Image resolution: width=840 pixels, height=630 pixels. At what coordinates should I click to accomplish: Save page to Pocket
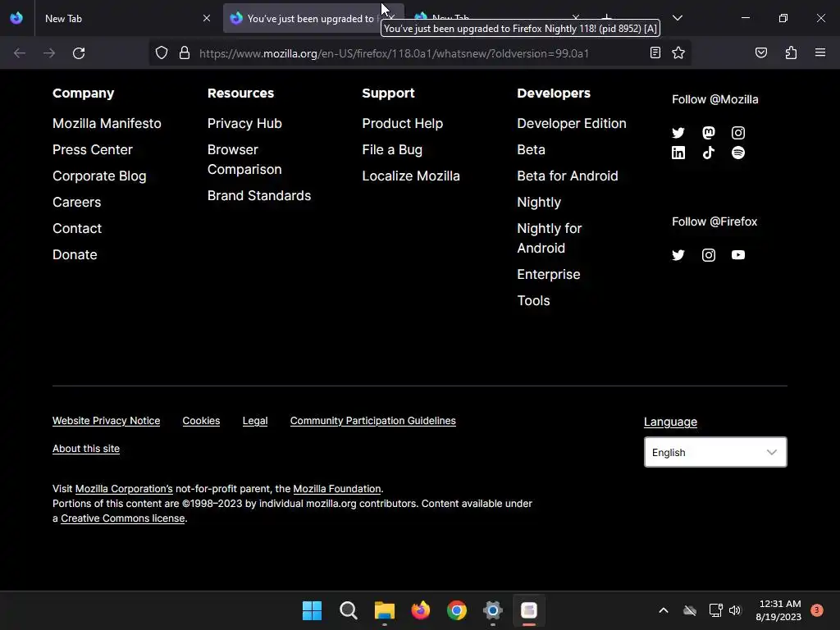click(x=760, y=52)
